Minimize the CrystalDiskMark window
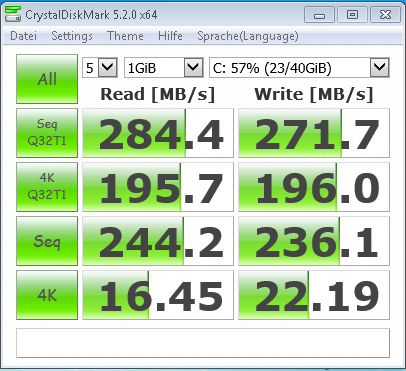The width and height of the screenshot is (406, 371). tap(319, 15)
